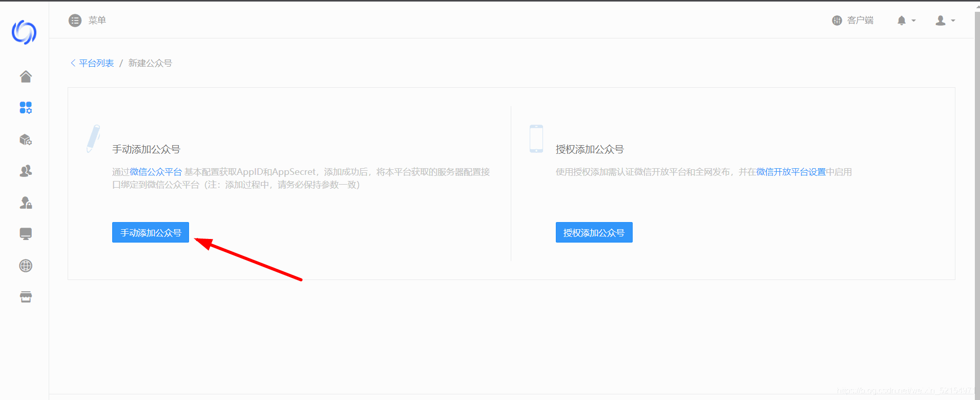The height and width of the screenshot is (400, 980).
Task: Open the 客户端 item in top bar
Action: tap(853, 21)
